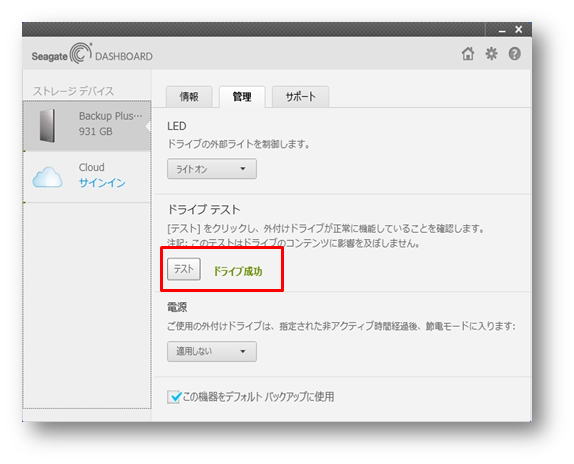Click the Cloud icon in the sidebar
The width and height of the screenshot is (574, 464).
(x=47, y=177)
